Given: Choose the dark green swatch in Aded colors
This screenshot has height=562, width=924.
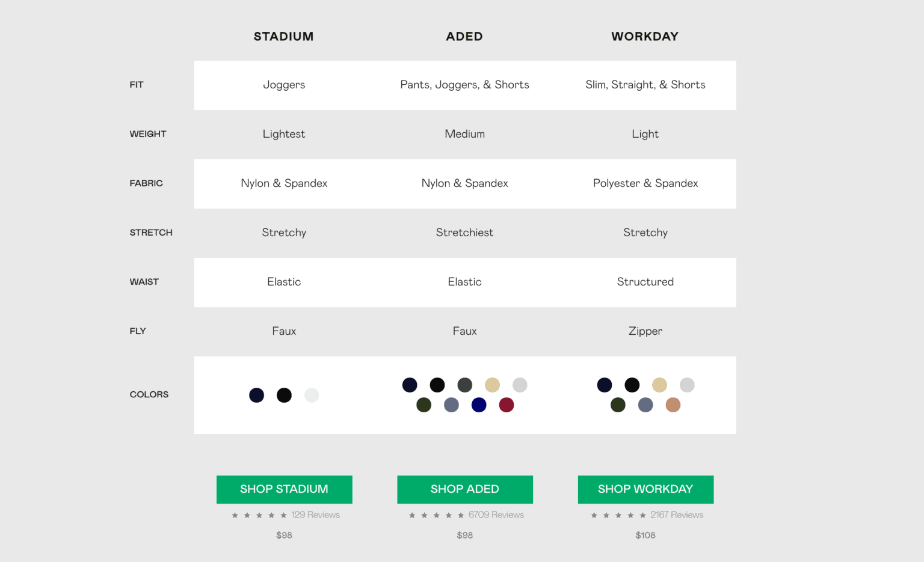Looking at the screenshot, I should click(x=424, y=405).
